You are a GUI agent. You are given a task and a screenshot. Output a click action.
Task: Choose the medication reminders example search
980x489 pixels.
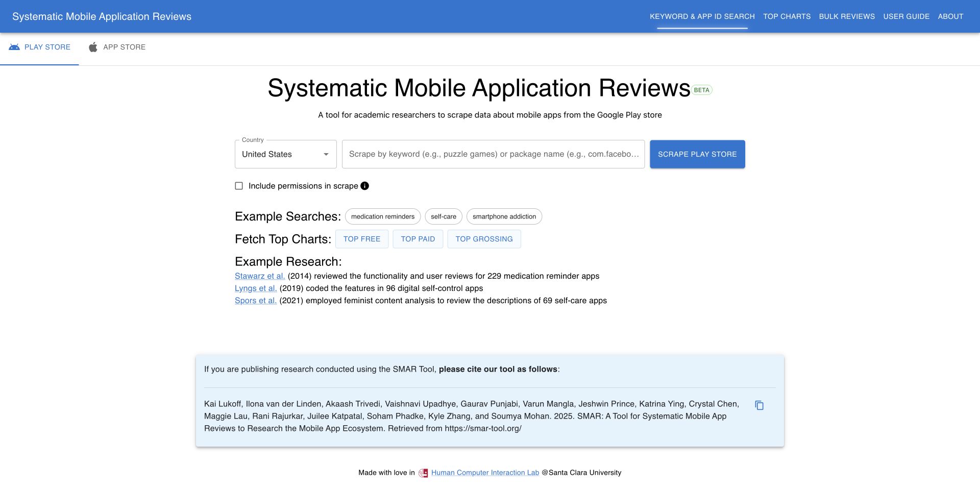pyautogui.click(x=383, y=216)
